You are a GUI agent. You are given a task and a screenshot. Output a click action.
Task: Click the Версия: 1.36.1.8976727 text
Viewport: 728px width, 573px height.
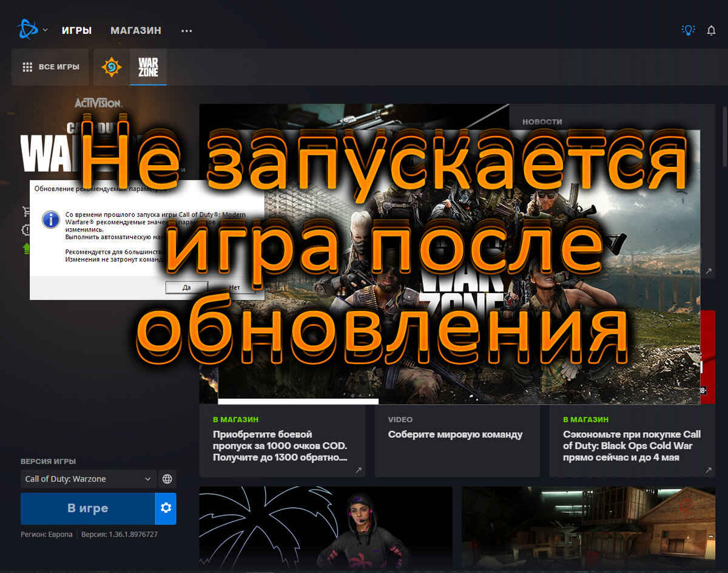[x=120, y=534]
